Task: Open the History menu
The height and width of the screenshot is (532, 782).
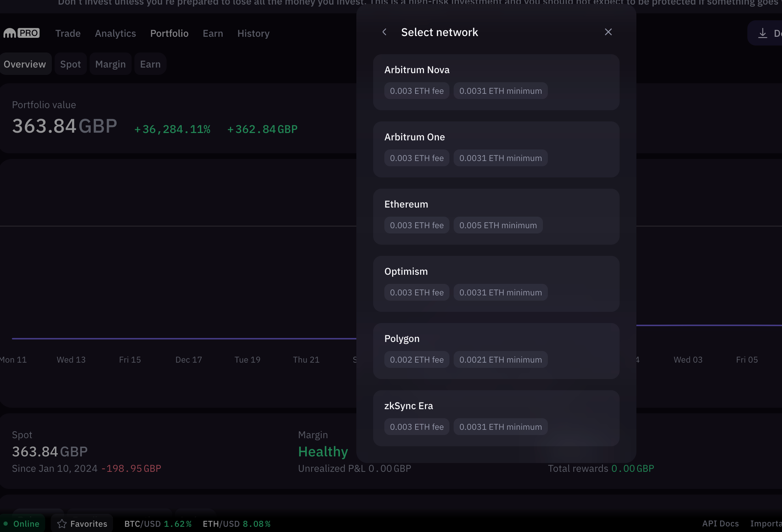Action: 253,34
